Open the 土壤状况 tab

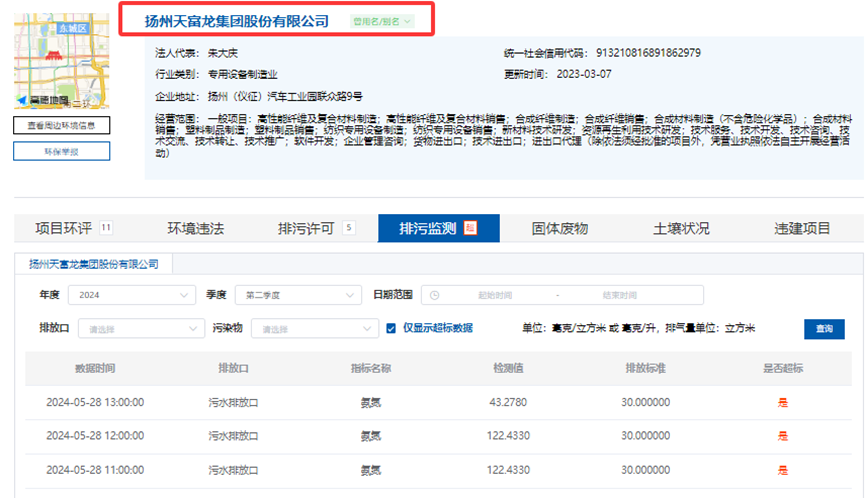pos(681,228)
